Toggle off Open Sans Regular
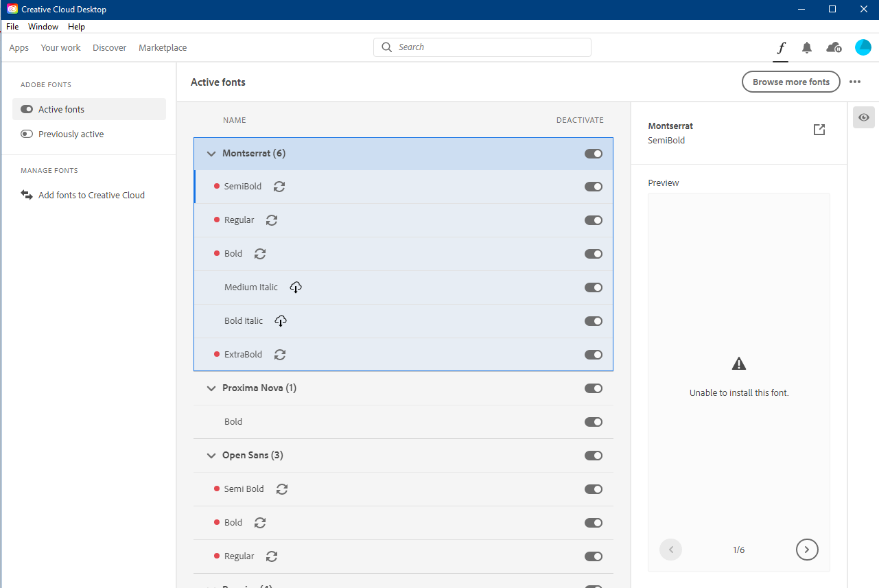 click(x=594, y=556)
